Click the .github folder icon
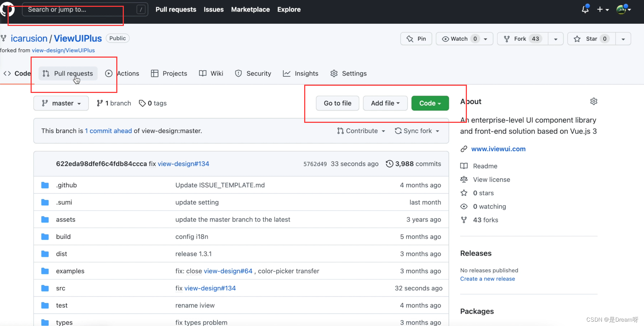 pyautogui.click(x=45, y=185)
